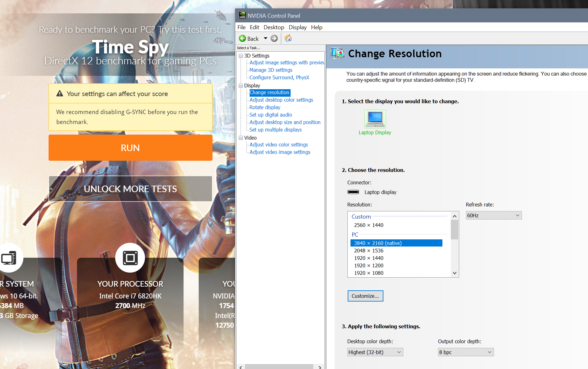Open Adjust video color settings

279,145
